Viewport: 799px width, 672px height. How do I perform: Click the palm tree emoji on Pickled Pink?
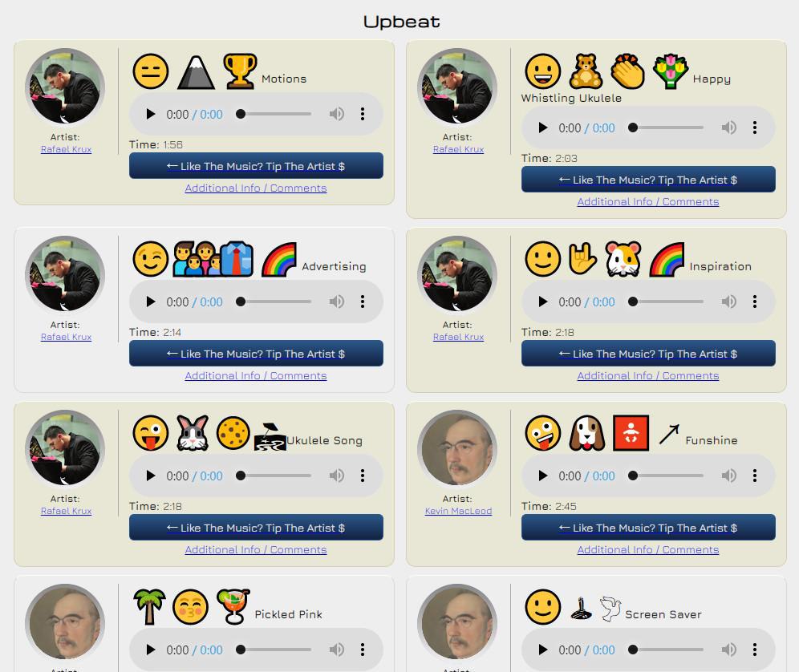pyautogui.click(x=149, y=607)
